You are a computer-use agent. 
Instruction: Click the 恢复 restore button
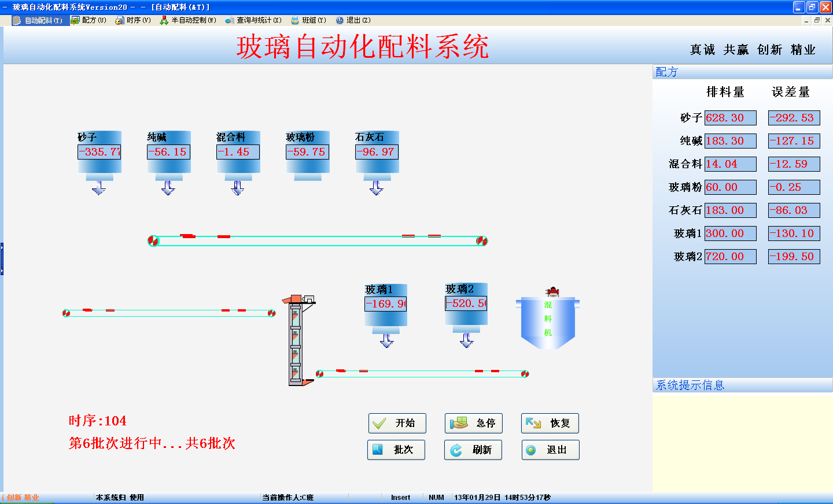point(550,423)
